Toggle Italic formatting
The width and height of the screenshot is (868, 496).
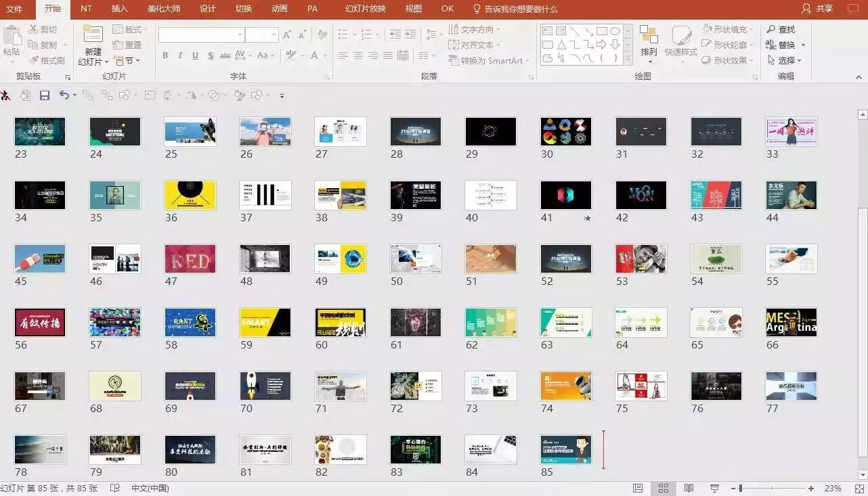(180, 55)
